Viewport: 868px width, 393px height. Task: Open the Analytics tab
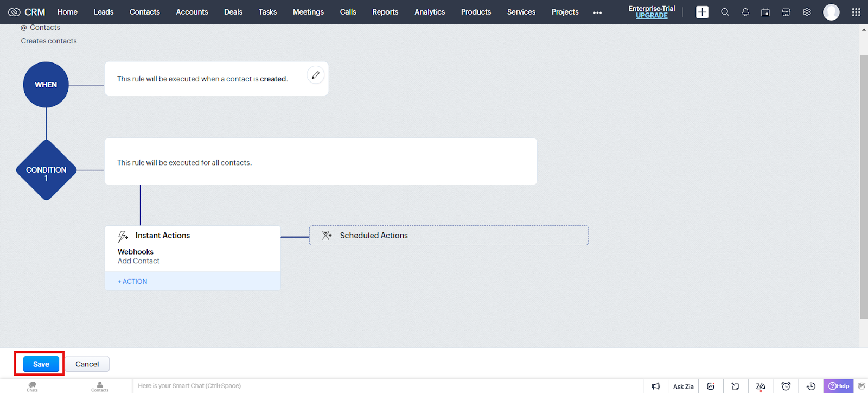pyautogui.click(x=430, y=12)
